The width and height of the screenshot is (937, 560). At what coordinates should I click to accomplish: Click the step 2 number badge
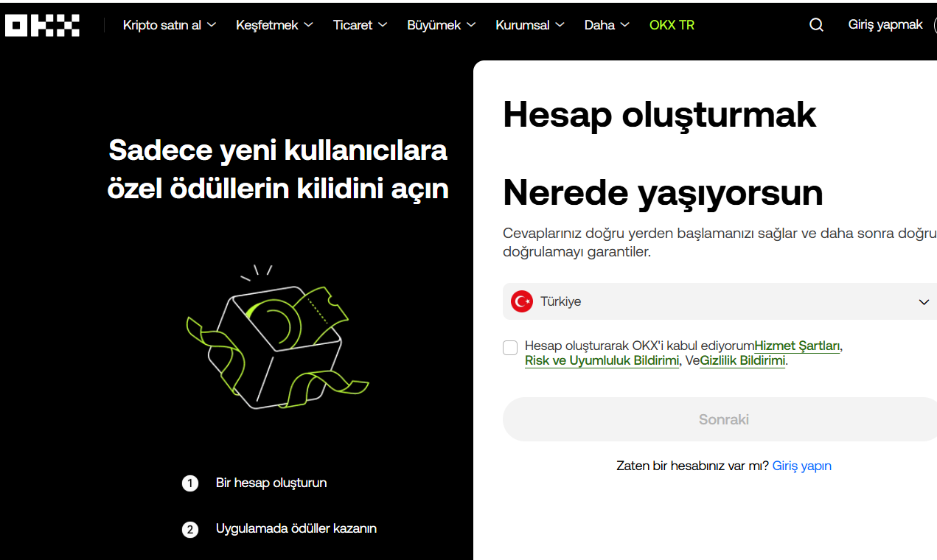[190, 530]
